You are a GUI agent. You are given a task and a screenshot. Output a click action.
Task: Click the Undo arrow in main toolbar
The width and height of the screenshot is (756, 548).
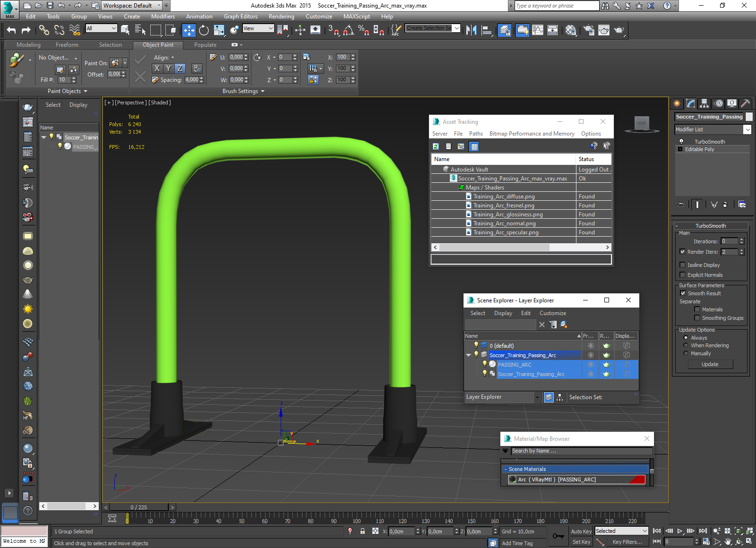11,30
